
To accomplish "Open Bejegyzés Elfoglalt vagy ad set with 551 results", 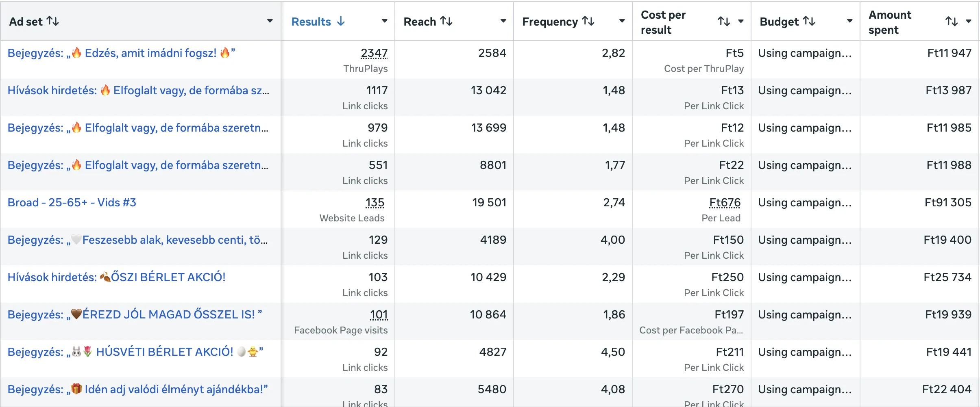I will [x=138, y=165].
